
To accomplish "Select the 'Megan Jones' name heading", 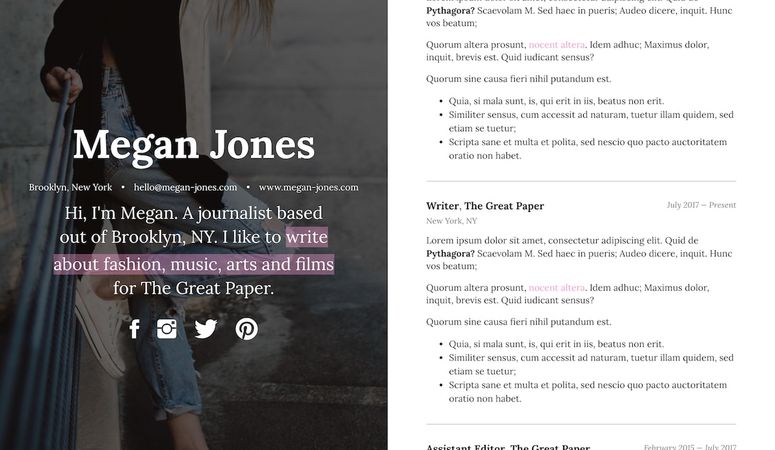I will (194, 145).
